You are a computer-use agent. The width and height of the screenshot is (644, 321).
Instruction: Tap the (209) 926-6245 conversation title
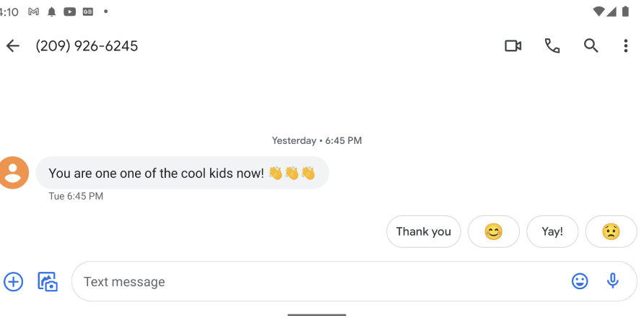[87, 46]
